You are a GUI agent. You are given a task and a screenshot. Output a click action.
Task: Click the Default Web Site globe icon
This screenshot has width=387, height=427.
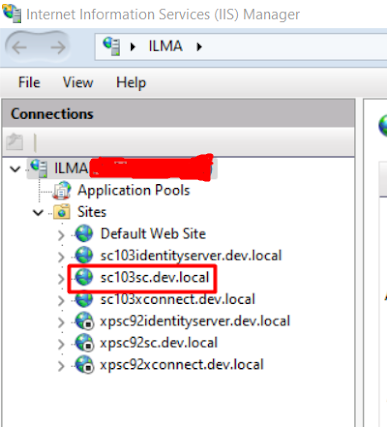coord(84,233)
